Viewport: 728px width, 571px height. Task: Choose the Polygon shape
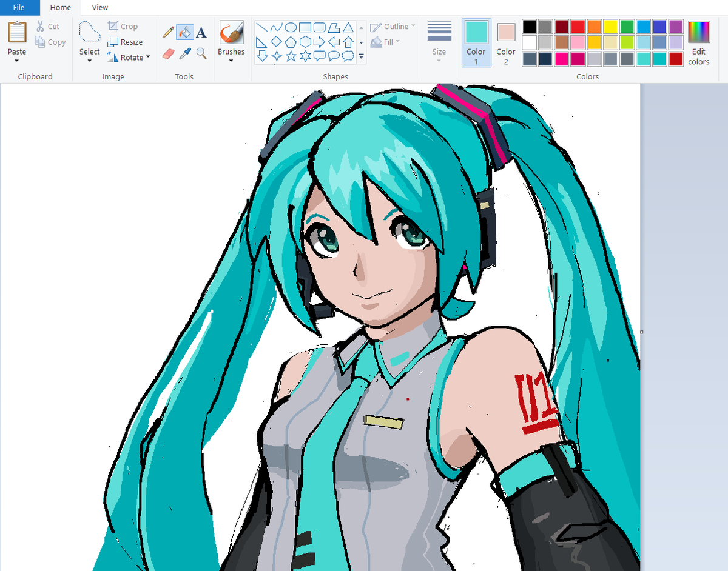point(334,27)
